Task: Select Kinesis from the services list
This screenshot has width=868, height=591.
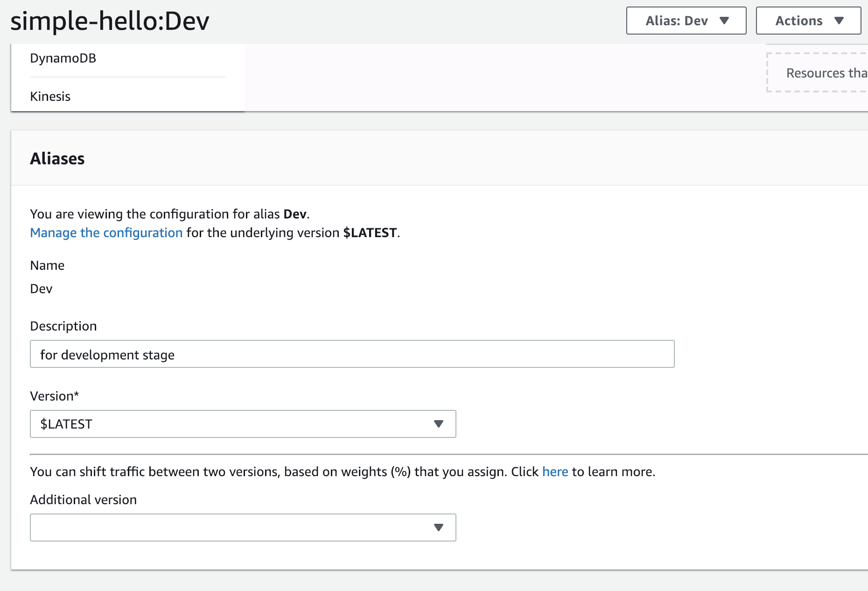Action: 50,96
